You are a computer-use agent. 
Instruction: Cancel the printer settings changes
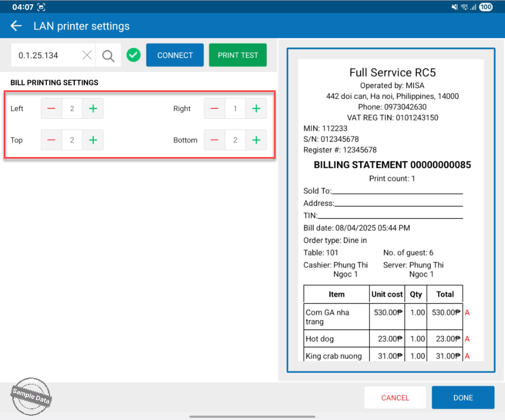click(395, 398)
